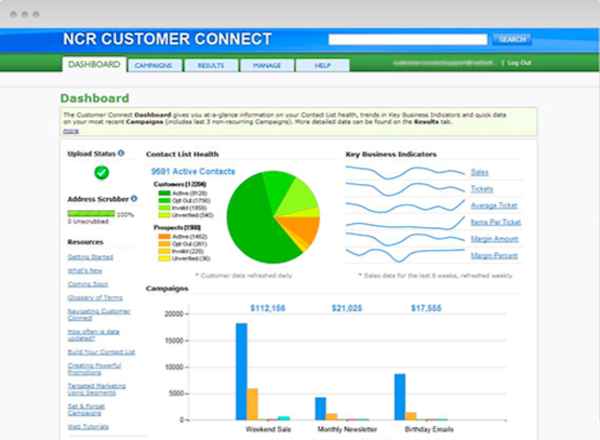The image size is (600, 440).
Task: Open the Margin Percent link
Action: click(x=494, y=256)
